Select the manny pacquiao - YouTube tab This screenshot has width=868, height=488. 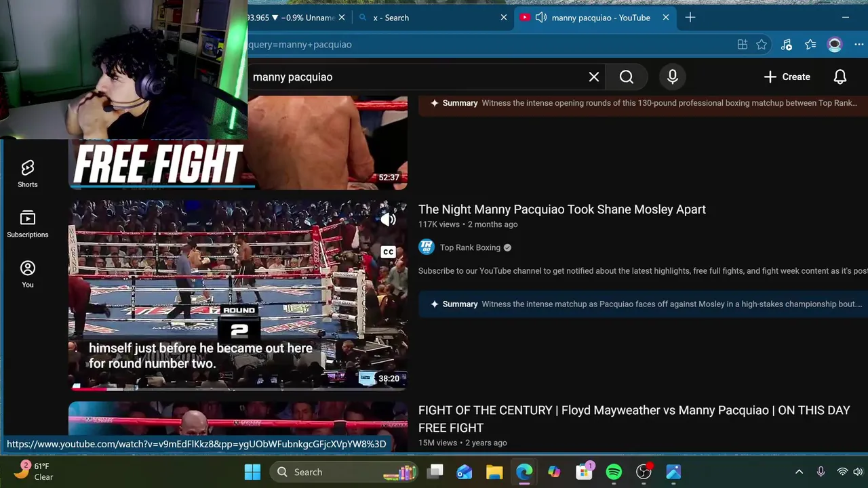click(595, 18)
